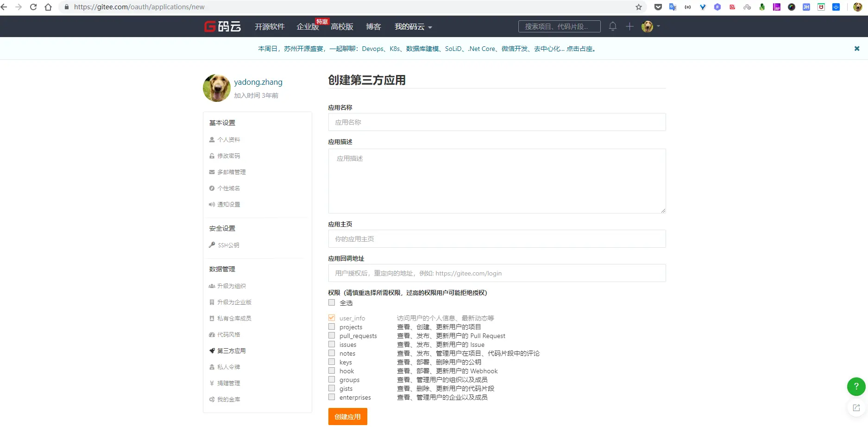The width and height of the screenshot is (868, 445).
Task: Click the floating help question mark button
Action: pos(855,387)
